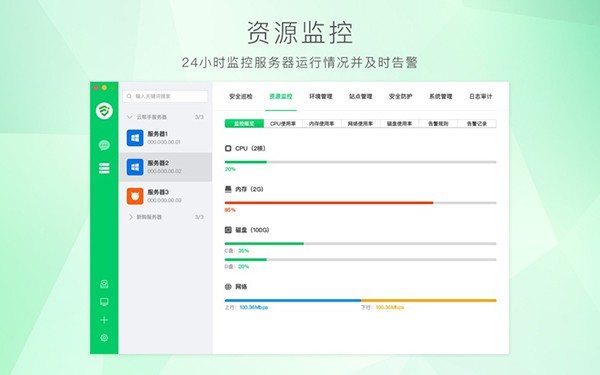Viewport: 600px width, 375px height.
Task: Select the 服务器2 row in server list
Action: [x=166, y=167]
